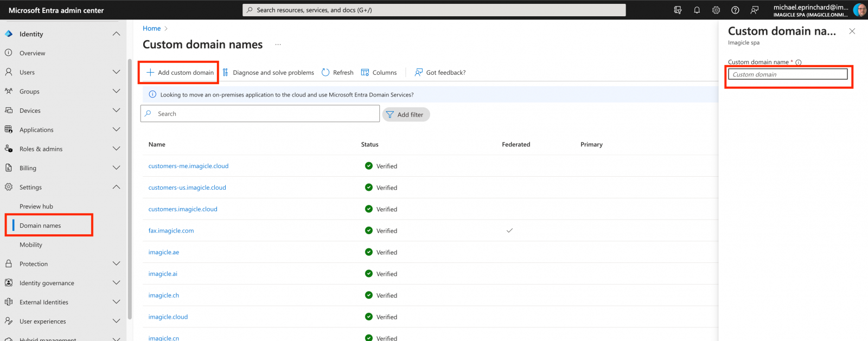Expand the Applications section in sidebar
The width and height of the screenshot is (868, 341).
[x=116, y=130]
